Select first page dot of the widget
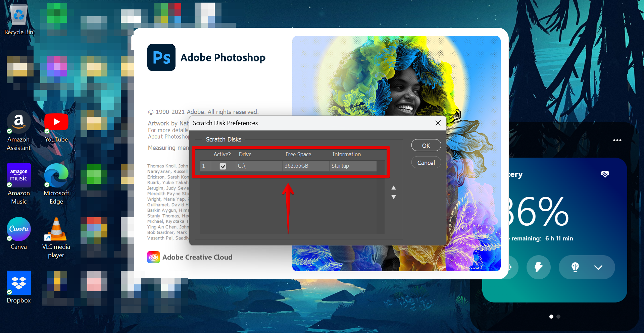 pyautogui.click(x=551, y=317)
